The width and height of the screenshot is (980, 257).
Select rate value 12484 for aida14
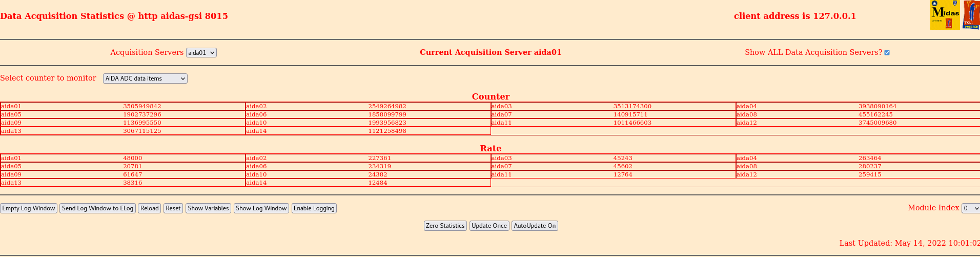(x=378, y=183)
